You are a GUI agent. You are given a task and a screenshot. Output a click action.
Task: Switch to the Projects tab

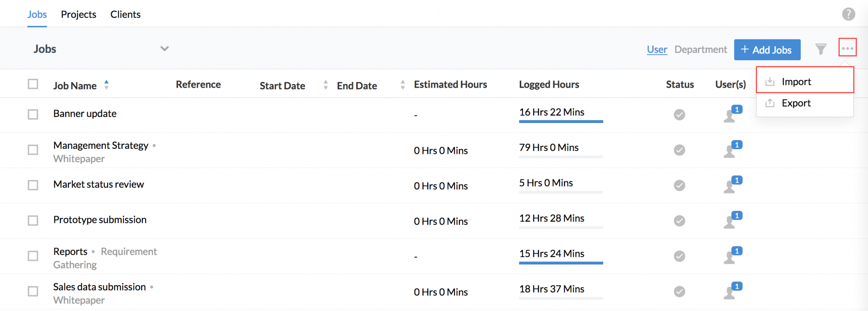pyautogui.click(x=79, y=14)
